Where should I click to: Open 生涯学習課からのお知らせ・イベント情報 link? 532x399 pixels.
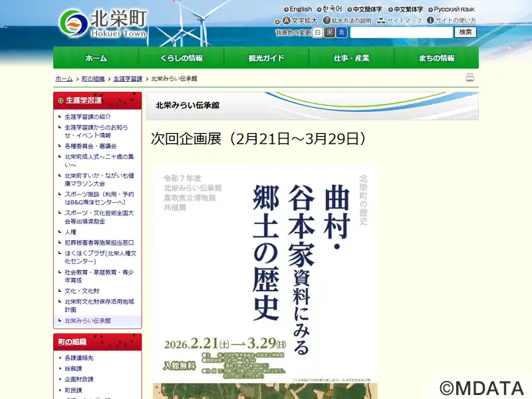(x=96, y=131)
